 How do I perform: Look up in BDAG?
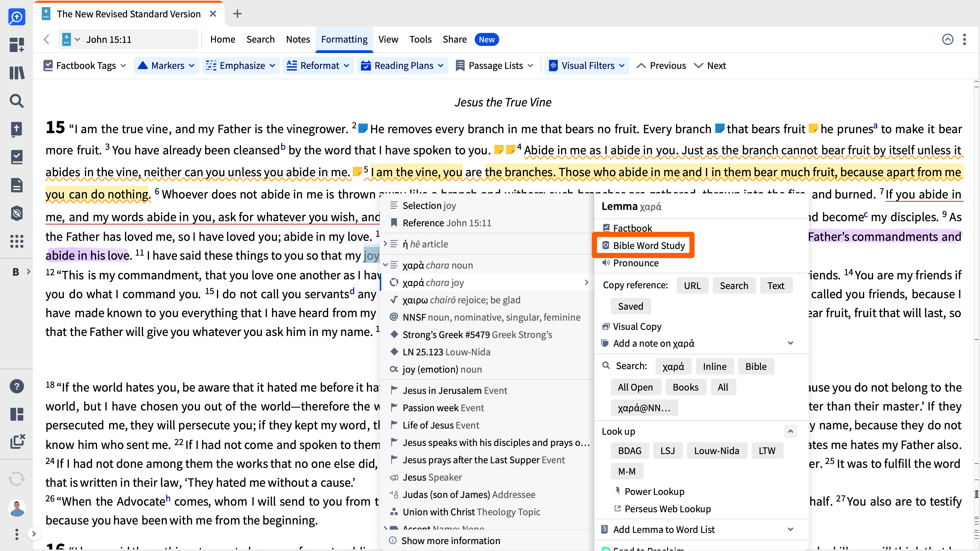point(630,450)
